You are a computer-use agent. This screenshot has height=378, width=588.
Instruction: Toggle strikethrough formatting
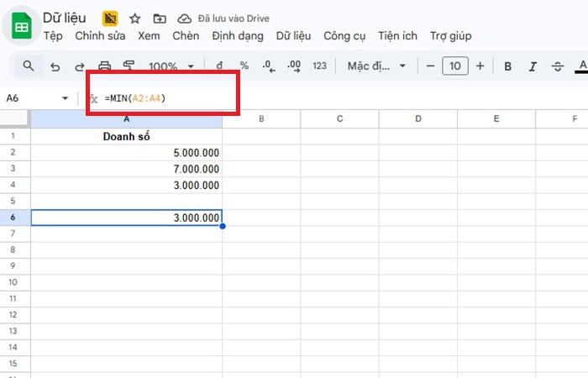557,66
